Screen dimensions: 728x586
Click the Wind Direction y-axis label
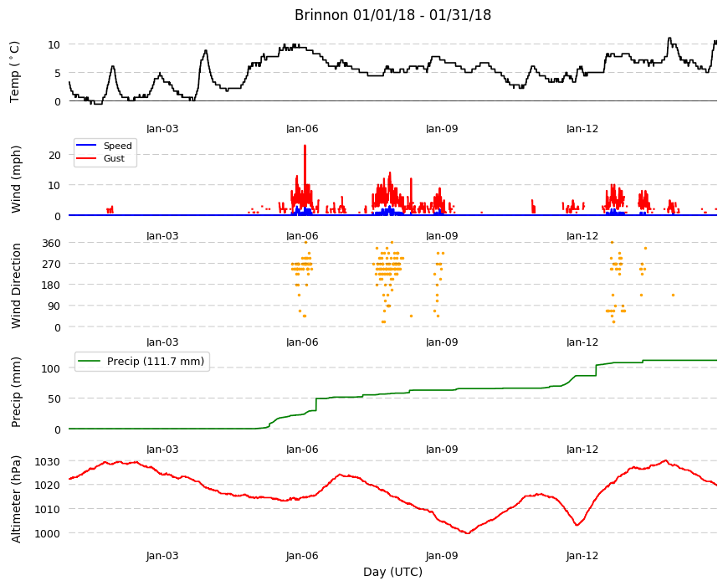click(16, 285)
